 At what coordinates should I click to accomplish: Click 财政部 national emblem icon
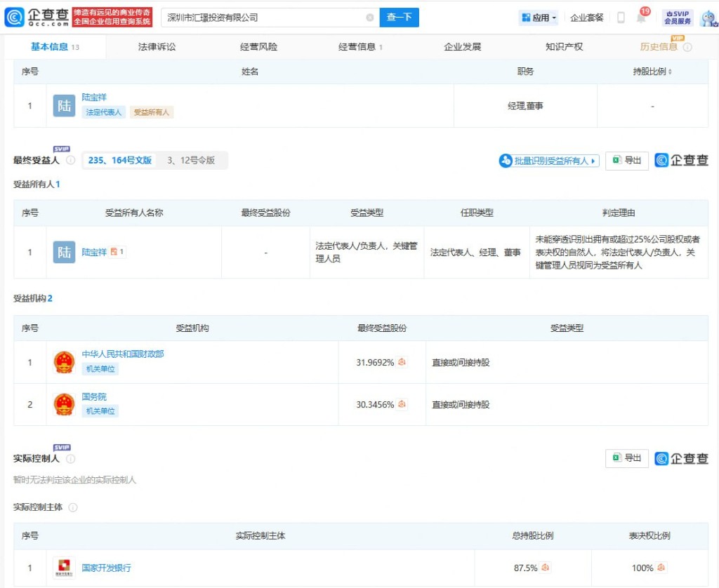click(64, 362)
